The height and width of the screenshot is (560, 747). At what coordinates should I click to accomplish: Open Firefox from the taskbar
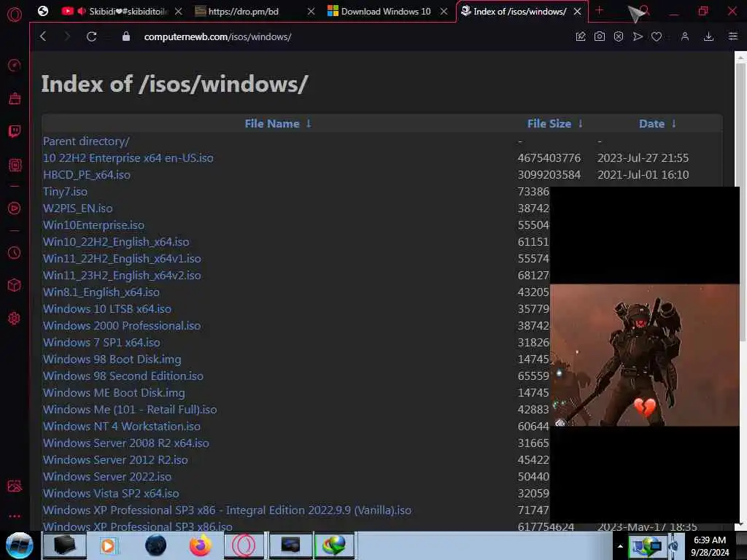pos(200,545)
